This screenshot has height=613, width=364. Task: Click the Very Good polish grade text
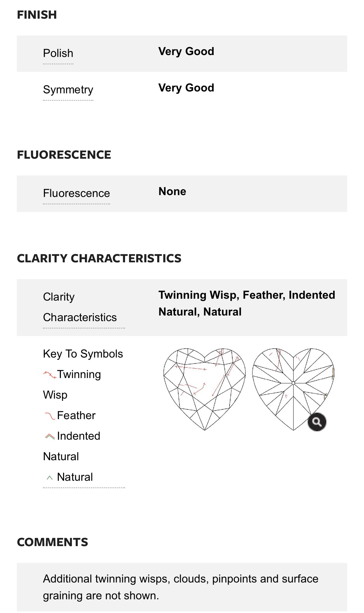186,51
